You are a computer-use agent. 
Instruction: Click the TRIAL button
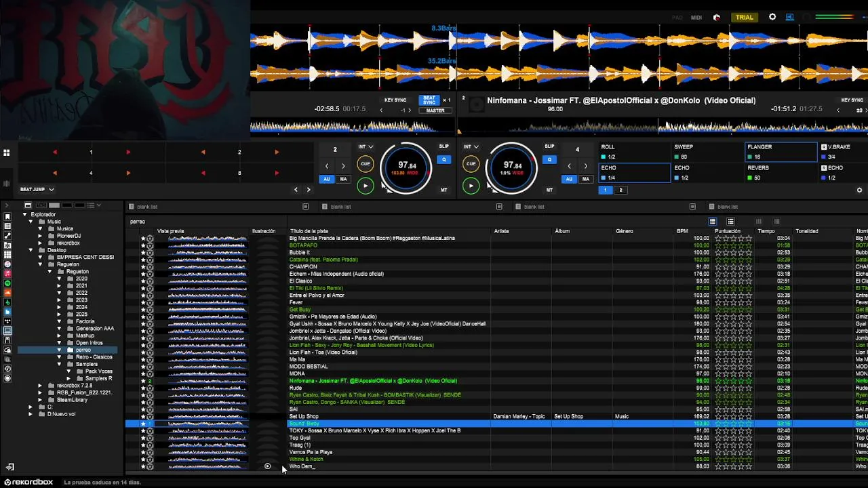pos(745,18)
